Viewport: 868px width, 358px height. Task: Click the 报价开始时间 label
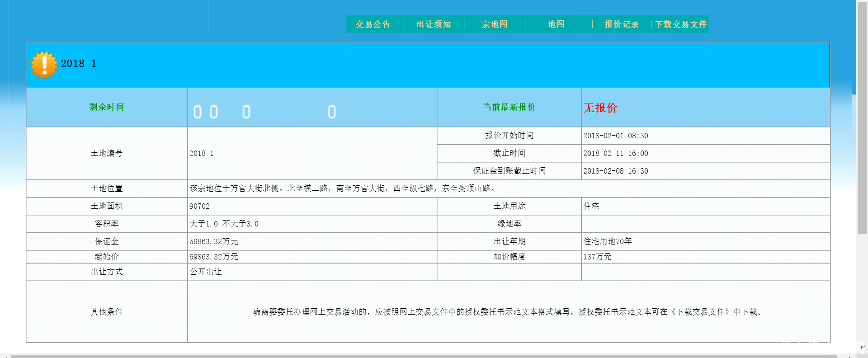click(x=509, y=136)
